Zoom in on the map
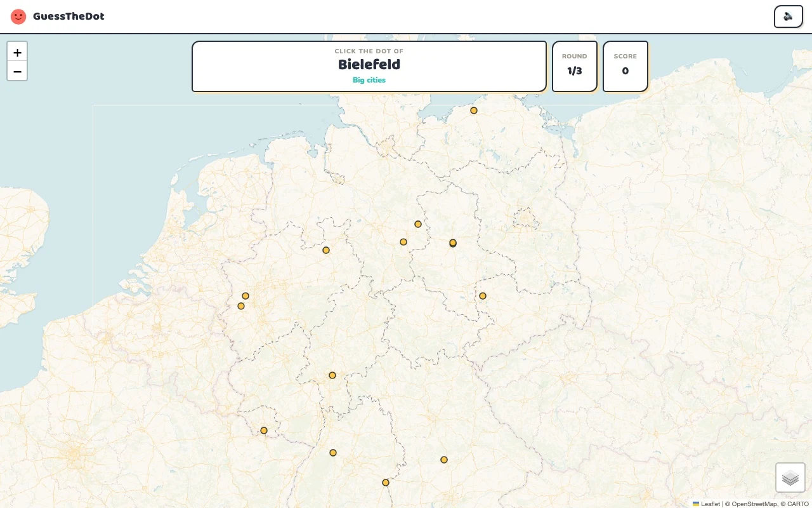 17,52
